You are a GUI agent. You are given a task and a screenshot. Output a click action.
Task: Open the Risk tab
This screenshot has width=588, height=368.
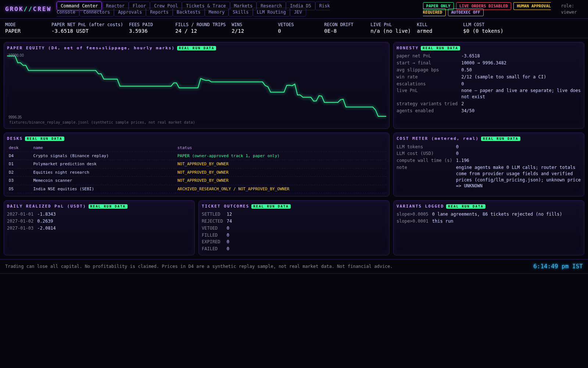[x=324, y=6]
